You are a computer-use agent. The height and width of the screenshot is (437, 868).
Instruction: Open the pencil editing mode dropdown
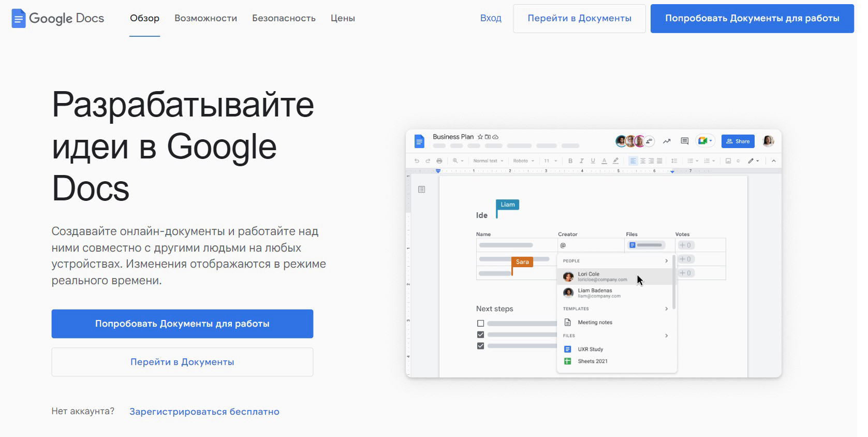pyautogui.click(x=754, y=161)
